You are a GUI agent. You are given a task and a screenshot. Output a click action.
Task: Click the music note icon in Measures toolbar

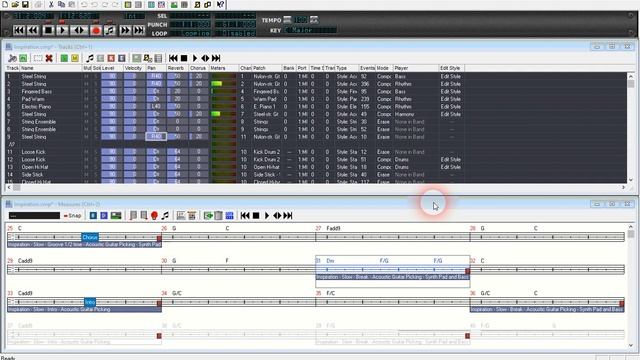[165, 216]
